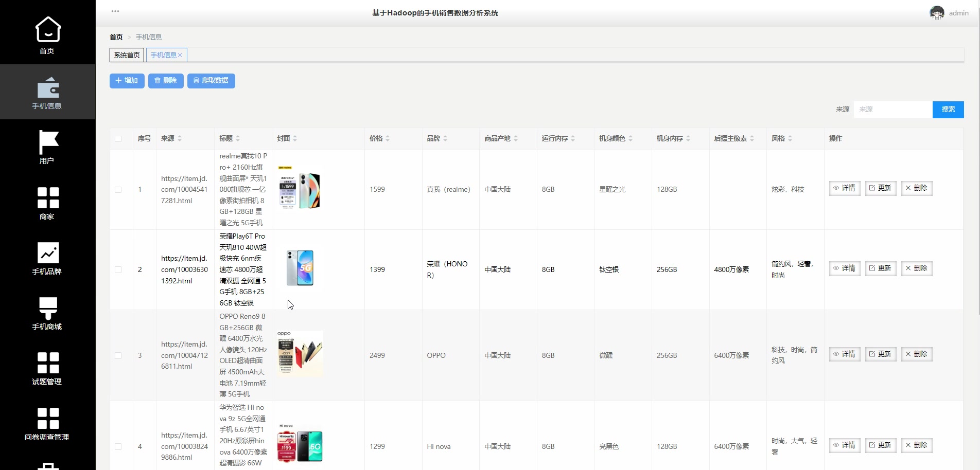Focus the 来源 search input field
The height and width of the screenshot is (470, 980).
(x=893, y=110)
